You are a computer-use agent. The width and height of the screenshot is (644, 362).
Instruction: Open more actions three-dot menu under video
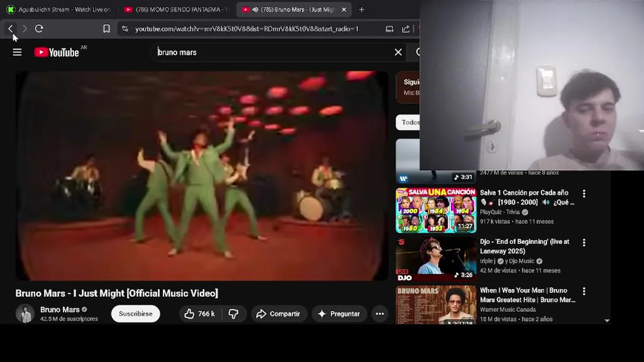tap(380, 314)
